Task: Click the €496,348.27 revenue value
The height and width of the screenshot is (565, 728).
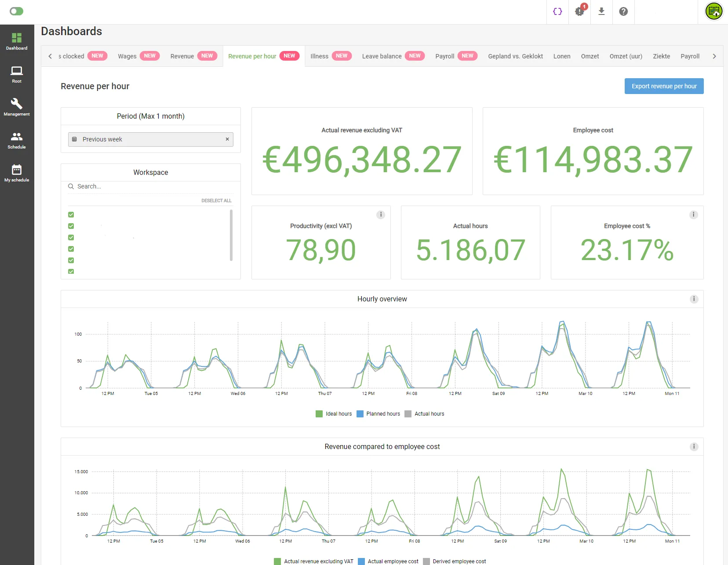Action: point(362,160)
